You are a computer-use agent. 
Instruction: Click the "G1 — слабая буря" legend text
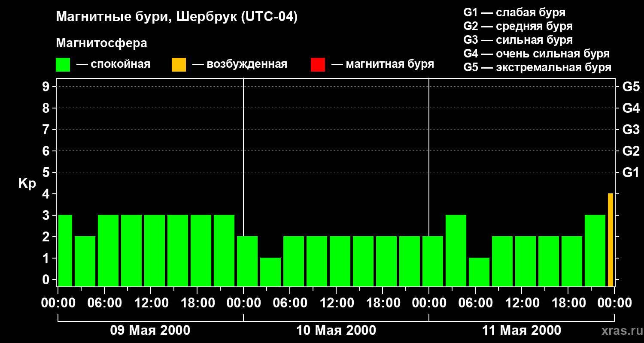(514, 12)
